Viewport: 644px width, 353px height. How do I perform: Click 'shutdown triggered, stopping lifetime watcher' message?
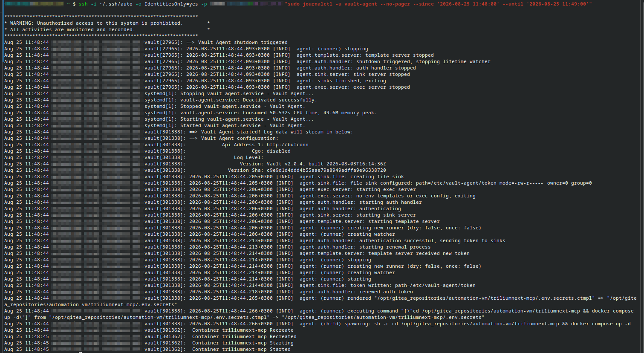pos(423,61)
